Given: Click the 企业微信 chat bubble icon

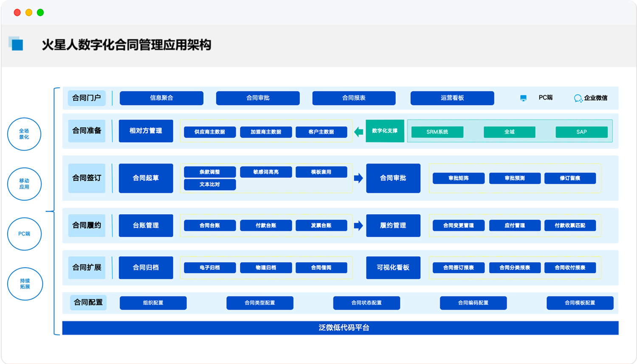Looking at the screenshot, I should [578, 98].
